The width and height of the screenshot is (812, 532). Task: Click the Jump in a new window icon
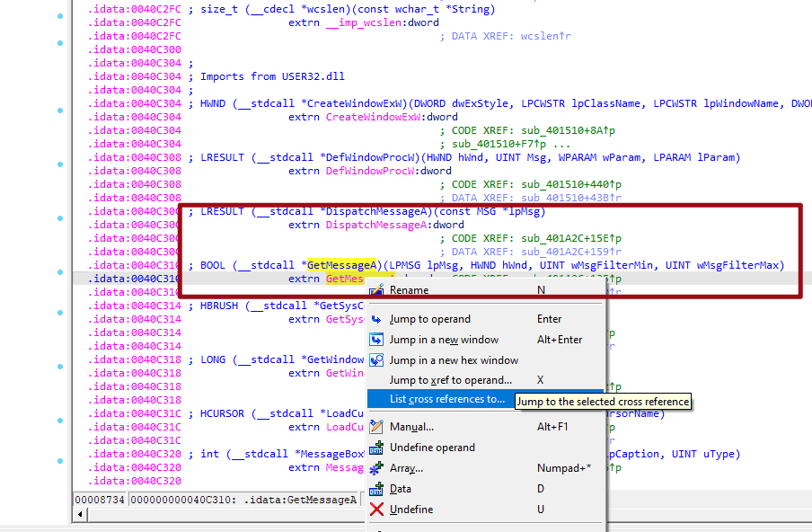(376, 340)
